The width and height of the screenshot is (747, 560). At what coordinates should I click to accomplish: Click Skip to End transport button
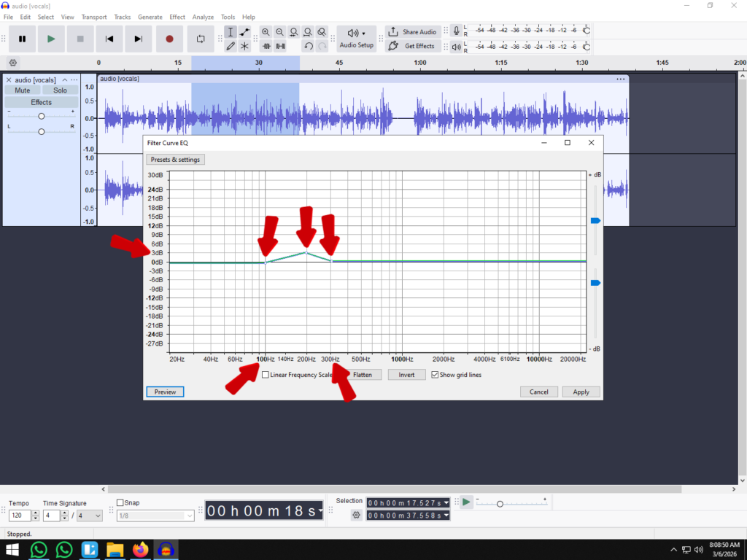click(x=139, y=39)
